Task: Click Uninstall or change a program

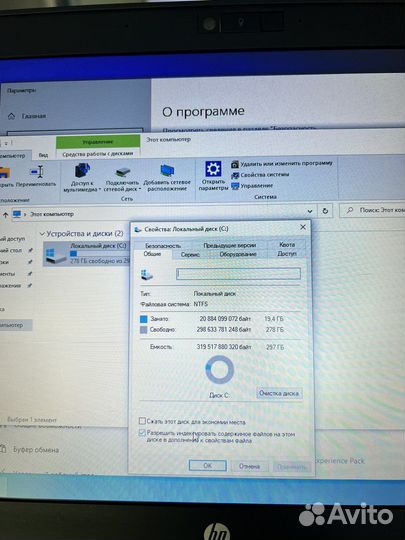Action: tap(282, 164)
